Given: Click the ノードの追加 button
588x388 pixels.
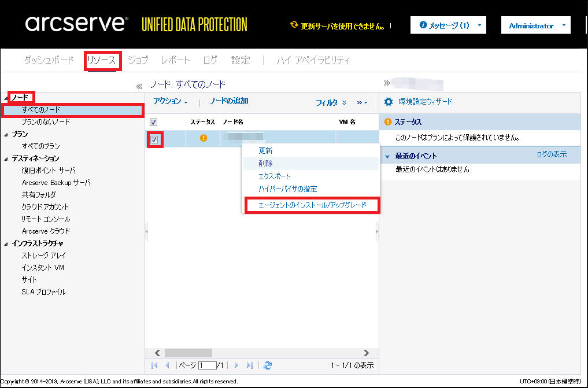Looking at the screenshot, I should click(x=229, y=101).
